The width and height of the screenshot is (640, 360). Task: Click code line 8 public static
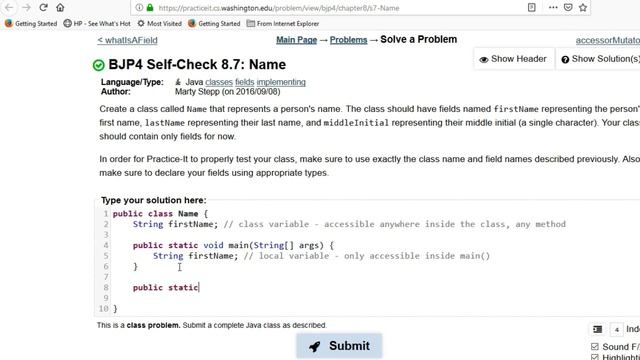pos(165,287)
